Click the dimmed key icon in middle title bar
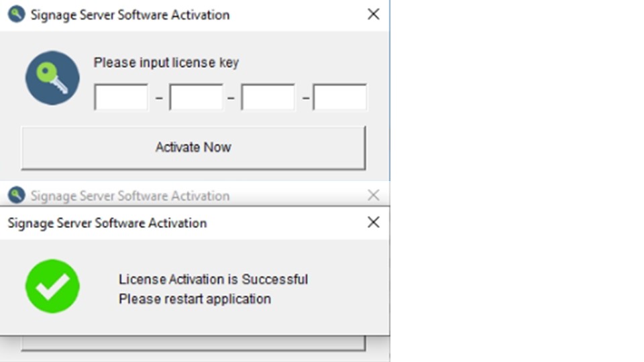 (16, 196)
